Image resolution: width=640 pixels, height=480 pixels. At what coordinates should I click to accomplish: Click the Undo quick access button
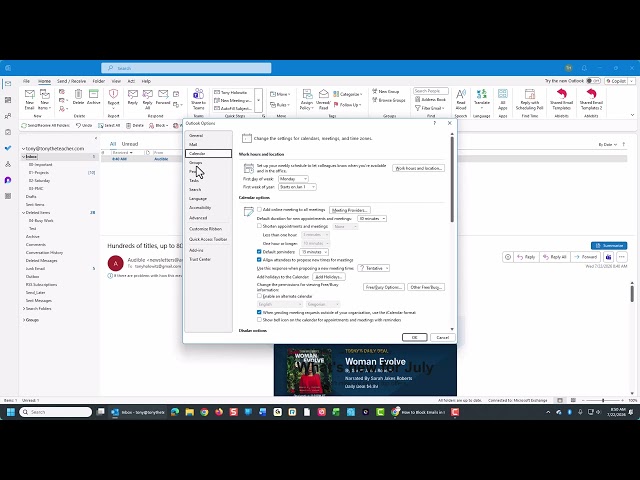click(x=84, y=125)
